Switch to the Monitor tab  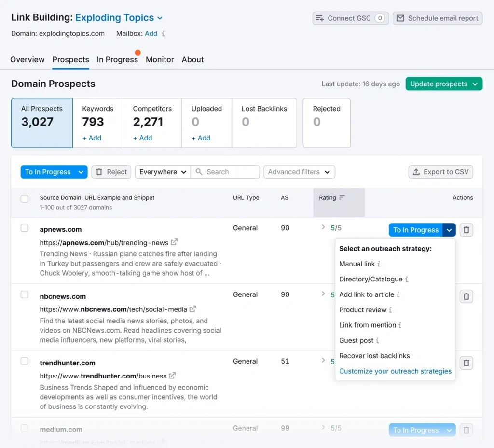(160, 59)
